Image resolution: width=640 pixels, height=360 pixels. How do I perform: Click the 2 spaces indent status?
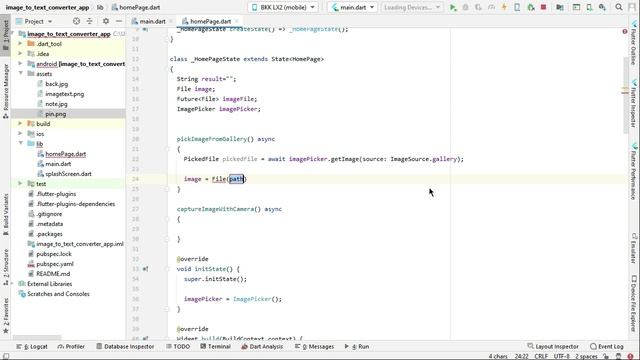click(x=586, y=356)
